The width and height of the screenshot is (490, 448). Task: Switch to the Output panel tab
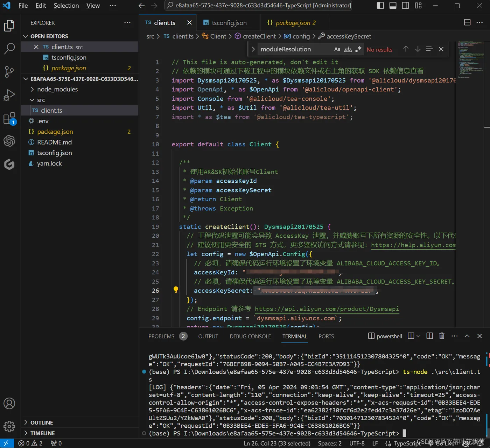tap(208, 336)
